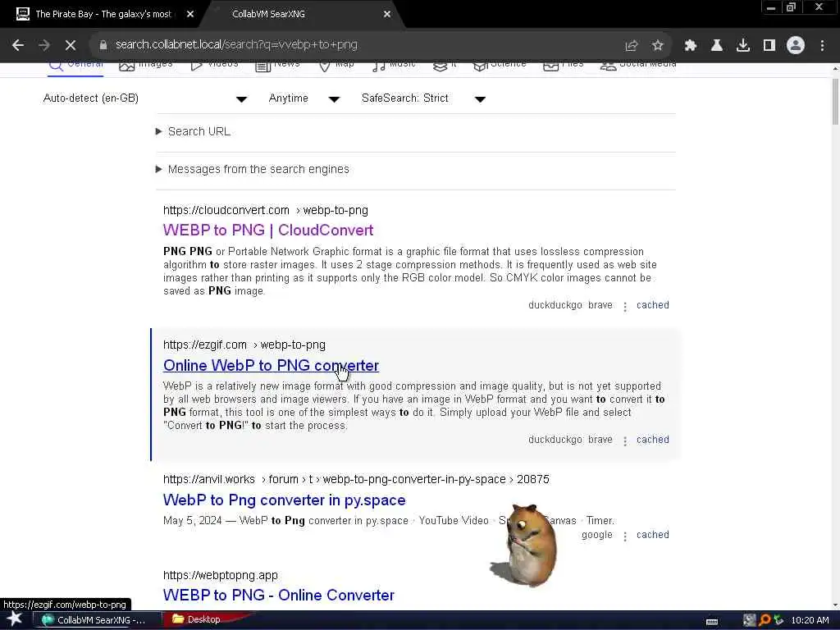This screenshot has width=840, height=630.
Task: Open Chrome Labs flask icon
Action: point(717,46)
